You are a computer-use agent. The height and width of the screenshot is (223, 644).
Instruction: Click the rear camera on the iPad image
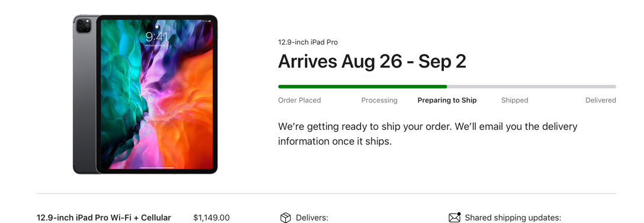click(83, 26)
